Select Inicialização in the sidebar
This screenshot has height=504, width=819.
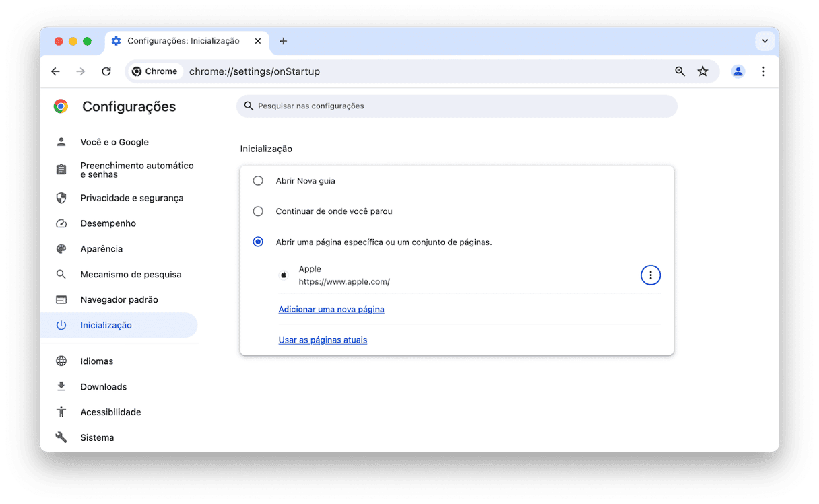click(x=119, y=325)
